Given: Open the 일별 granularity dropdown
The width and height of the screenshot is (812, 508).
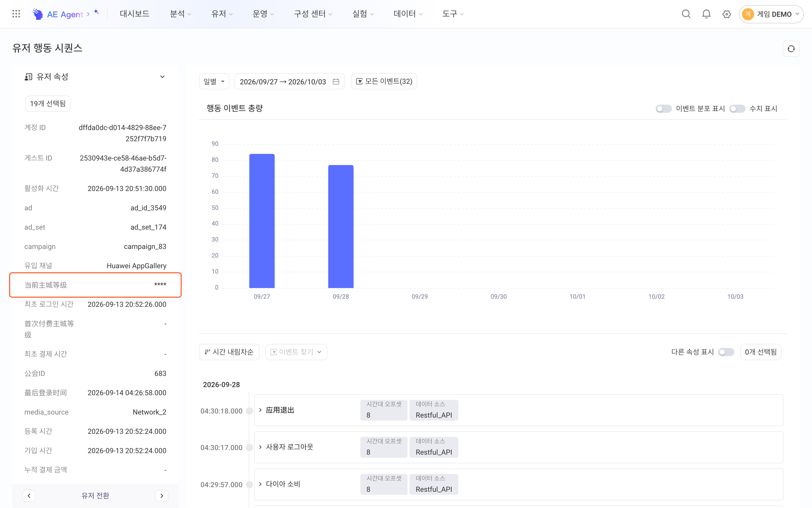Looking at the screenshot, I should point(214,81).
